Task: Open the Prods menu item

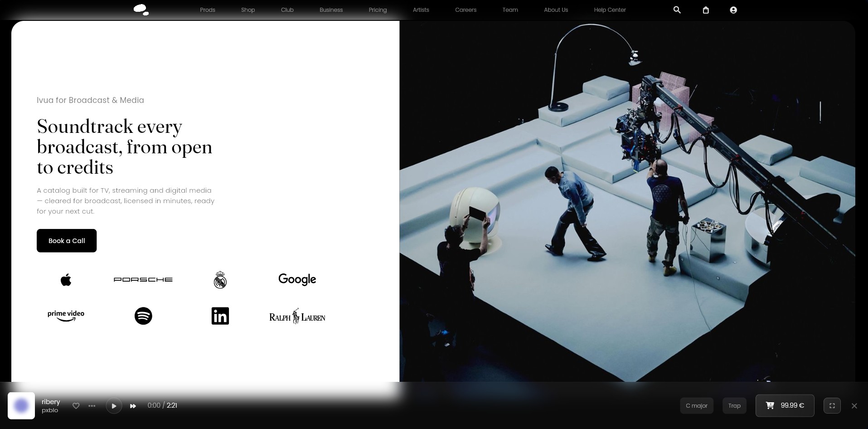Action: (x=208, y=10)
